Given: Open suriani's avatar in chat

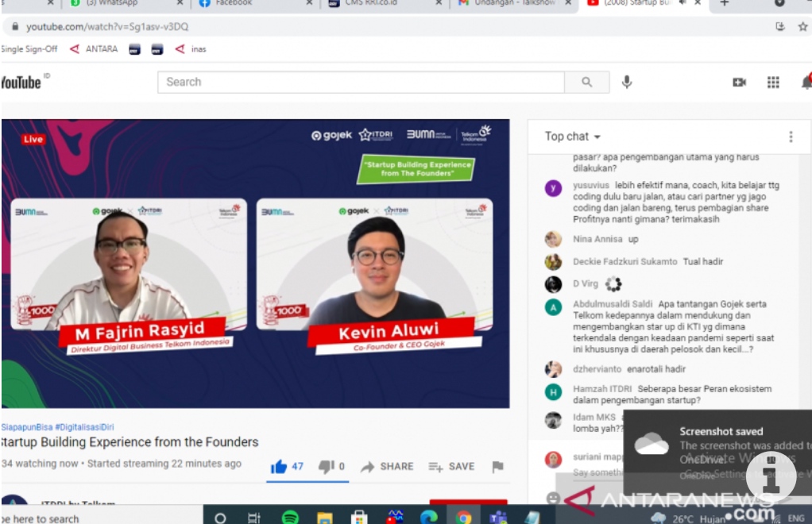Looking at the screenshot, I should tap(553, 460).
